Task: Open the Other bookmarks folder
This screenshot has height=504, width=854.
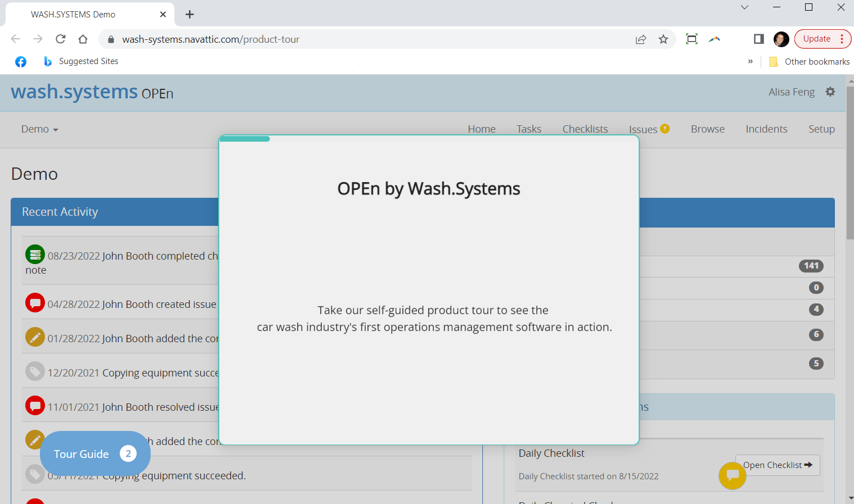Action: tap(810, 62)
